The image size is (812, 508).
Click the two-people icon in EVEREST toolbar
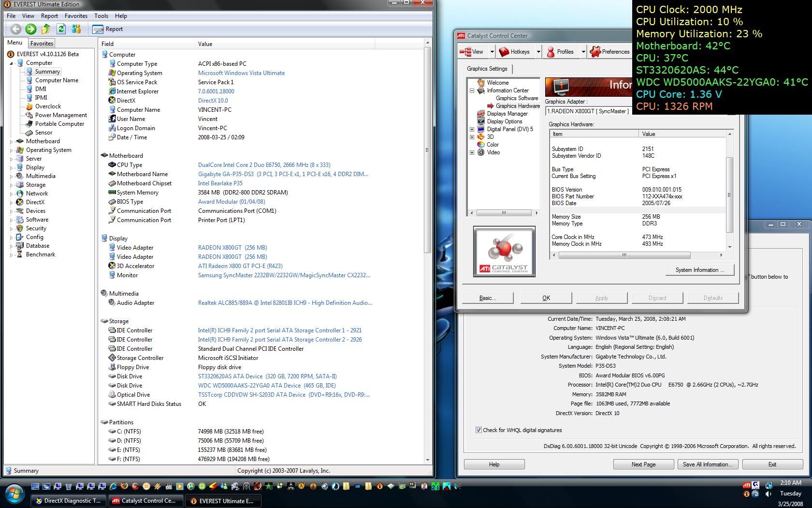click(76, 29)
